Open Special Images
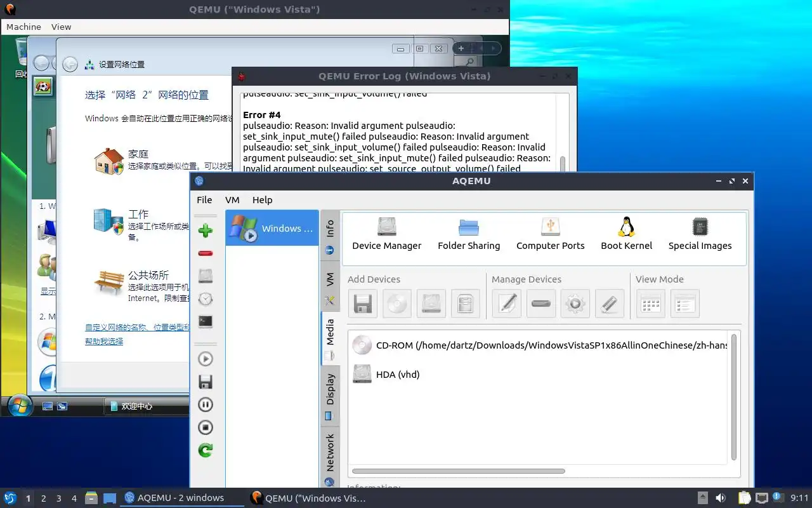Screen dimensions: 812x508 click(700, 234)
